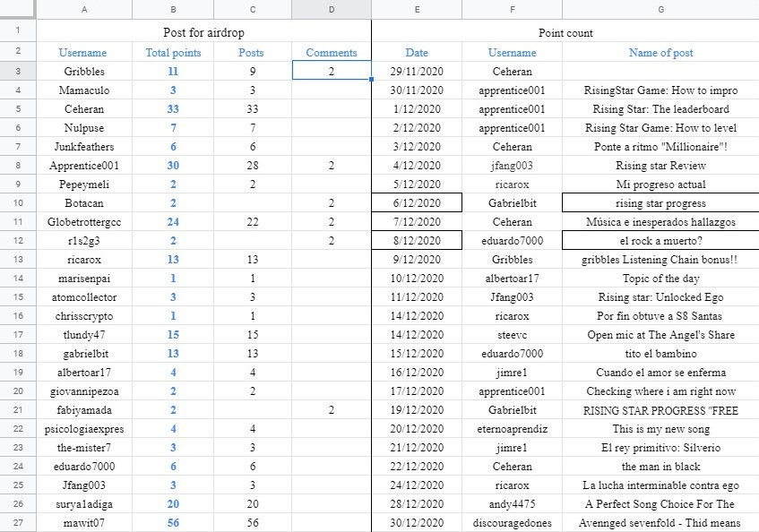
Task: Select column D header
Action: coord(332,9)
